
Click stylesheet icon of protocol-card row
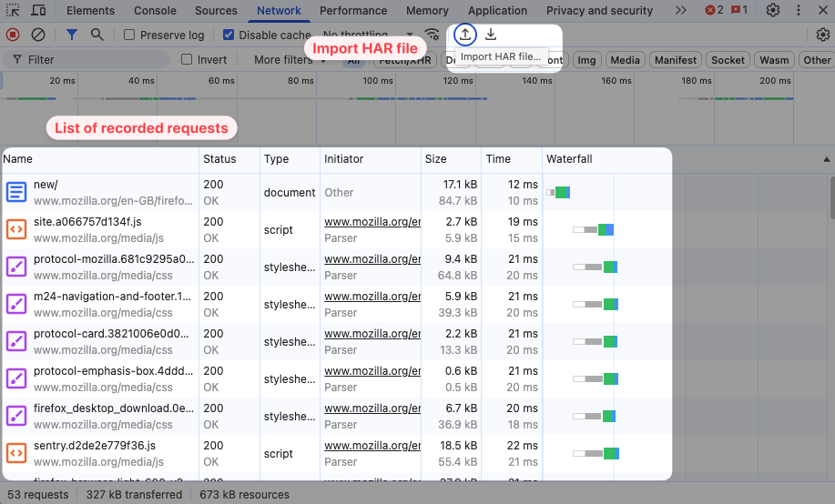click(16, 341)
